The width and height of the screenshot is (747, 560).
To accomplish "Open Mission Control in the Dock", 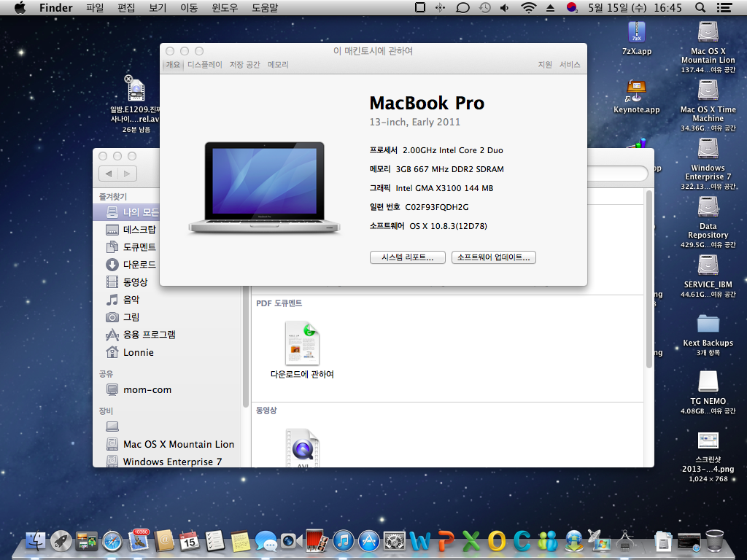I will click(x=86, y=541).
